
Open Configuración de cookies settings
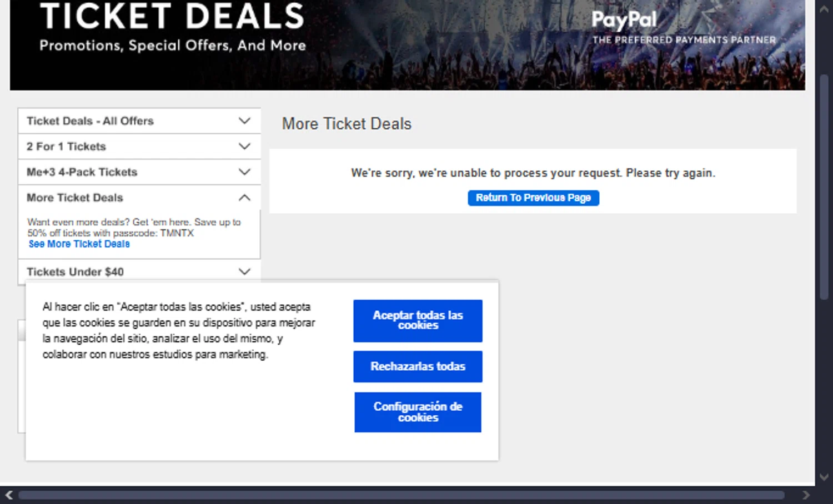418,412
